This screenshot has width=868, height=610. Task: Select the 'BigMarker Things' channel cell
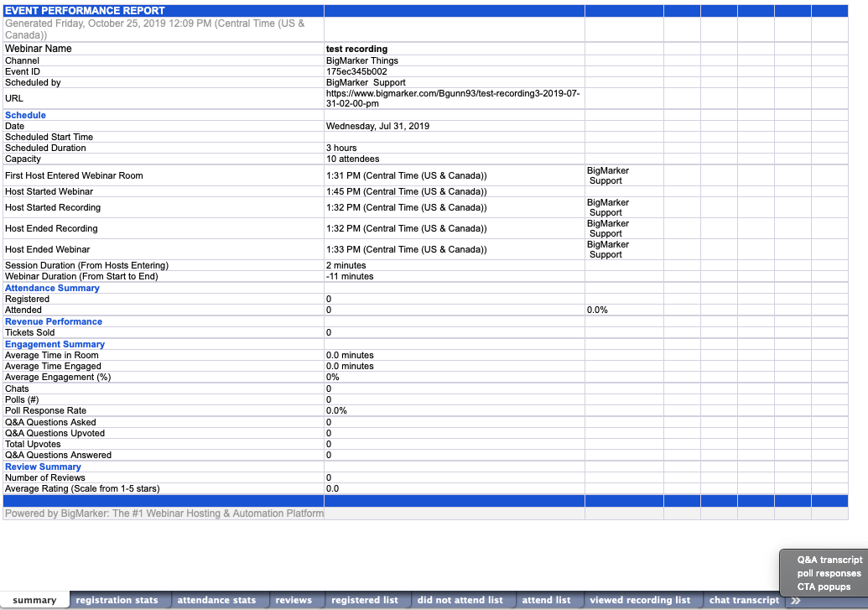[x=454, y=60]
